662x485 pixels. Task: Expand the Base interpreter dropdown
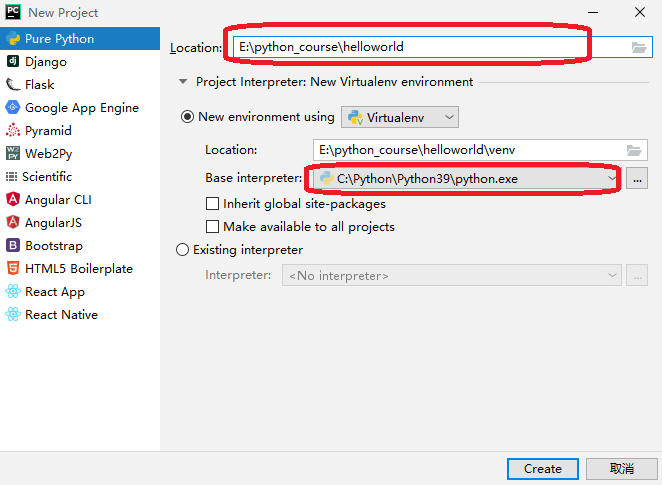coord(612,179)
